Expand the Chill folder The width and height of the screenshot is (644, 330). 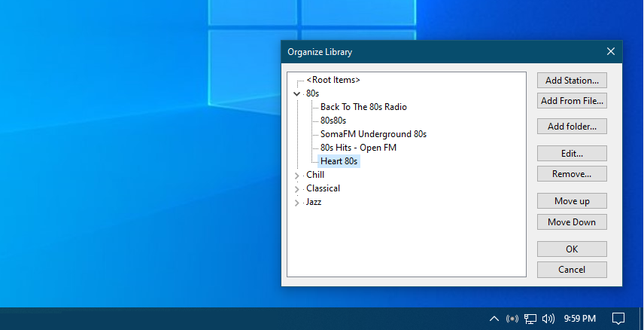(x=297, y=176)
